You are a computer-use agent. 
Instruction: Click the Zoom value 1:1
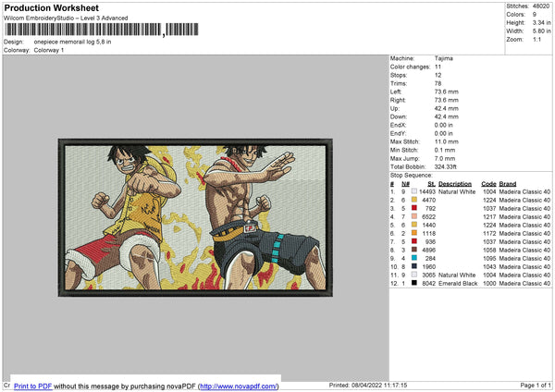tap(536, 40)
